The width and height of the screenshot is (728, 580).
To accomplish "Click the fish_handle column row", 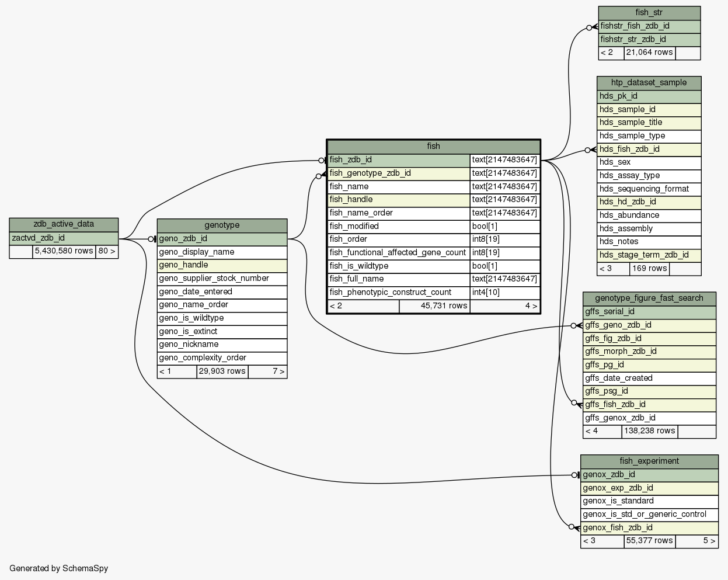I will click(399, 200).
